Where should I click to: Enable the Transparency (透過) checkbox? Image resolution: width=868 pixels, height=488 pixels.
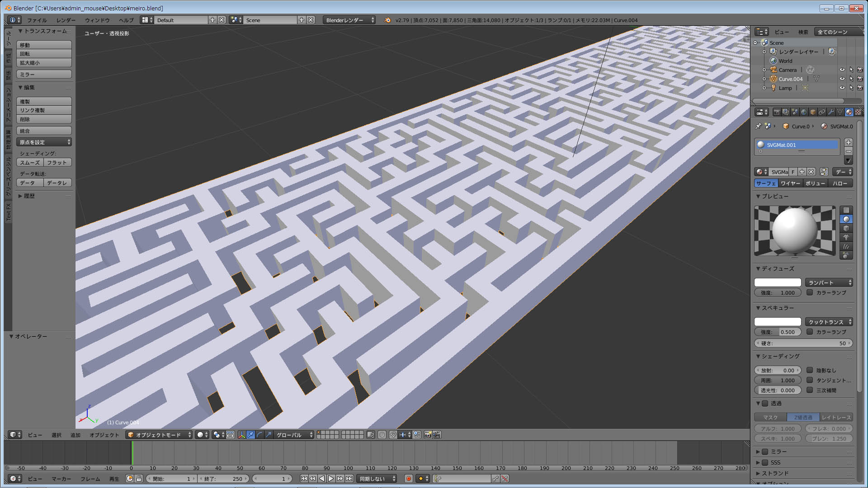point(765,404)
